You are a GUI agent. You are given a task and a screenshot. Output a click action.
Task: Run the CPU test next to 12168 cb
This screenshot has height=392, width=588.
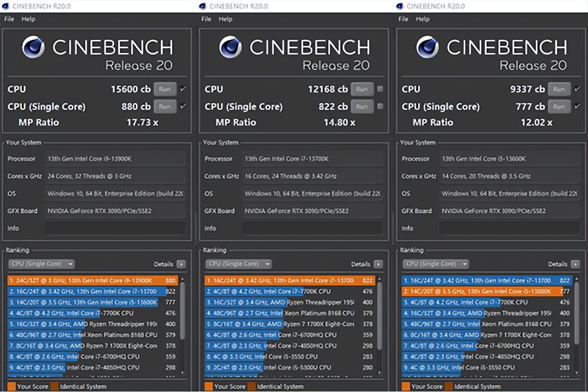(x=362, y=89)
